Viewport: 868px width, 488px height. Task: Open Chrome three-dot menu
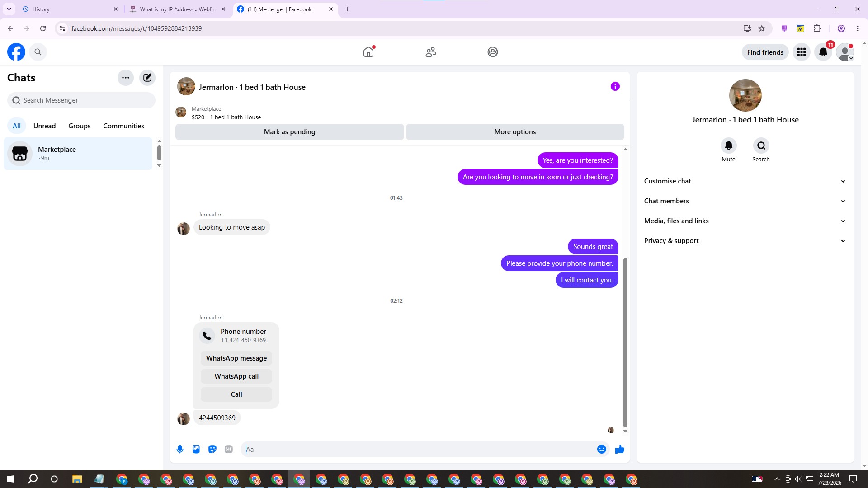pos(858,28)
